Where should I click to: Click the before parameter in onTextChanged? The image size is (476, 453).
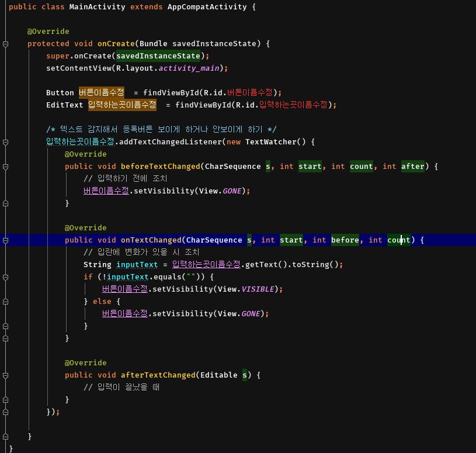(345, 240)
